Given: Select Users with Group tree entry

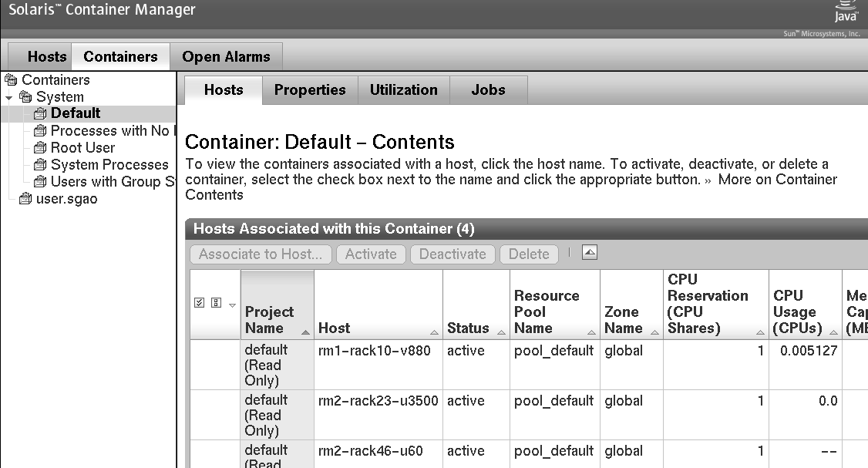Looking at the screenshot, I should [x=113, y=182].
